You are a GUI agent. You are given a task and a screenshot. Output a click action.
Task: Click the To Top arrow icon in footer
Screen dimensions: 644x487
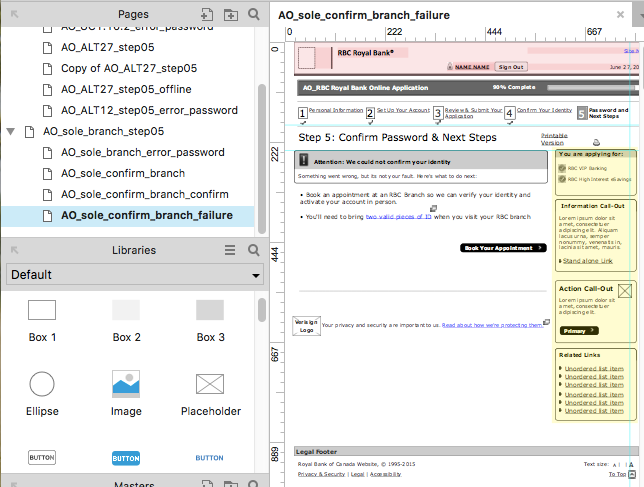(x=632, y=474)
